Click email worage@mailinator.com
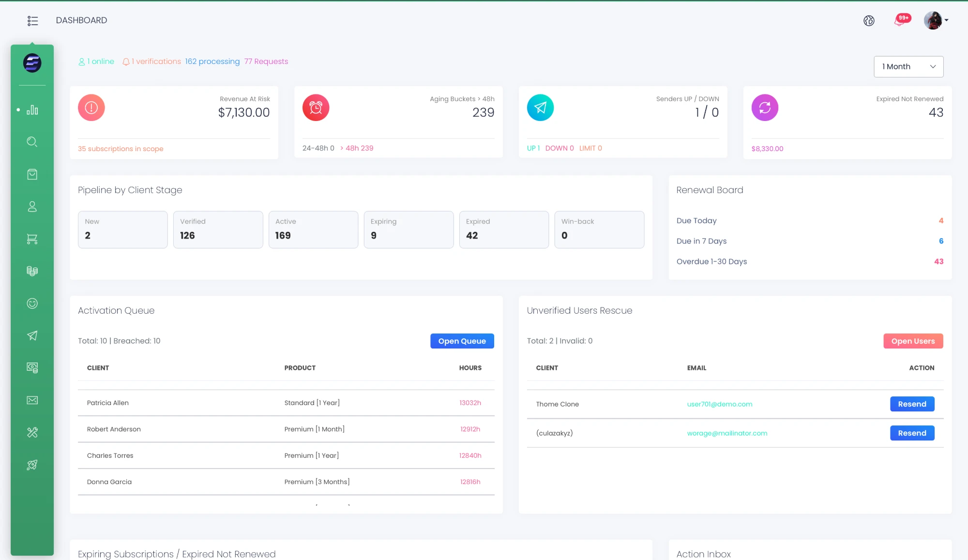Viewport: 968px width, 560px height. 727,433
